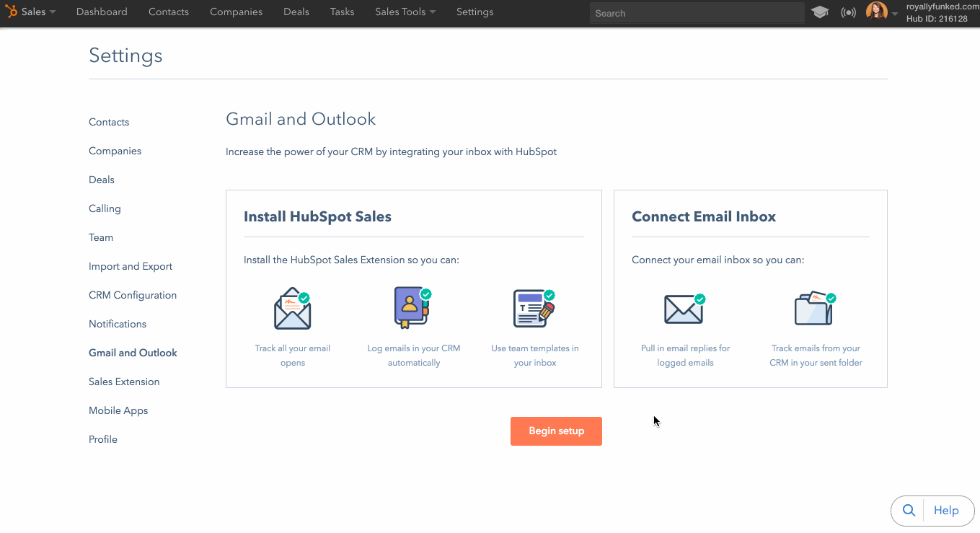This screenshot has height=533, width=980.
Task: Open the user avatar menu
Action: (x=877, y=12)
